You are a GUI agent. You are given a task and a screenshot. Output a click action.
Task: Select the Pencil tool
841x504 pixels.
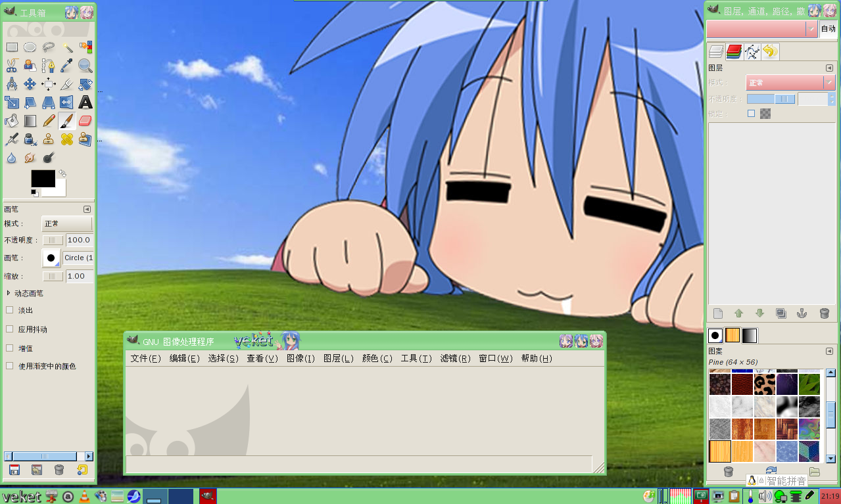pos(48,120)
